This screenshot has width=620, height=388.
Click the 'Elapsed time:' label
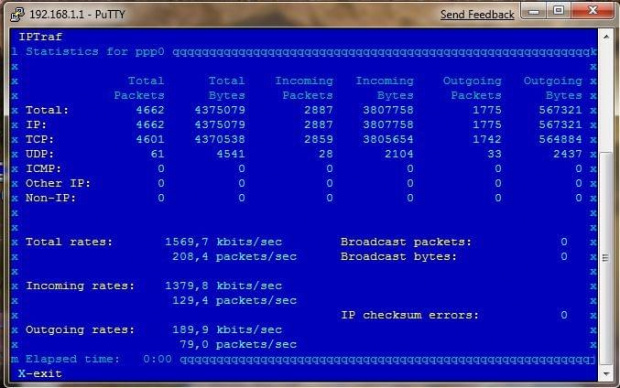[x=73, y=359]
